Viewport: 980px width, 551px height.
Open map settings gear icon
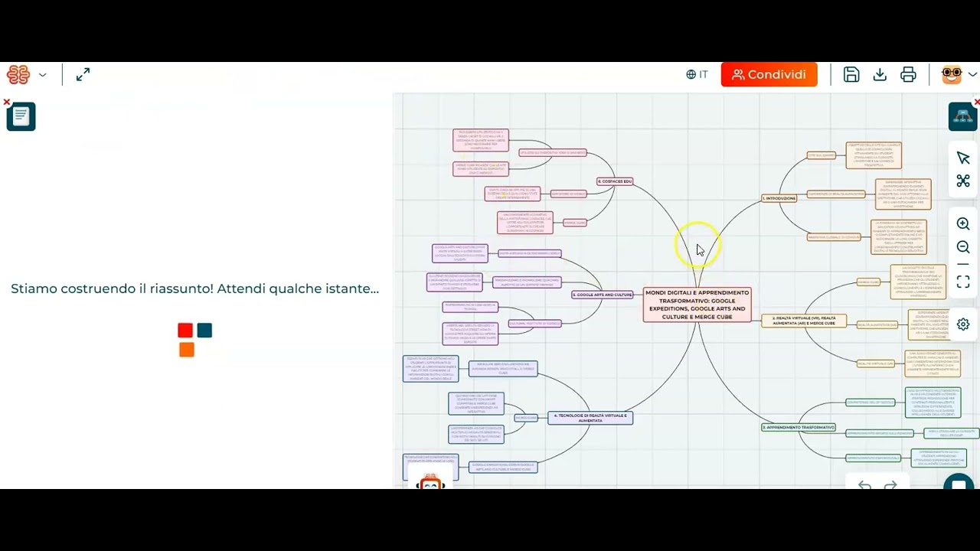point(963,324)
